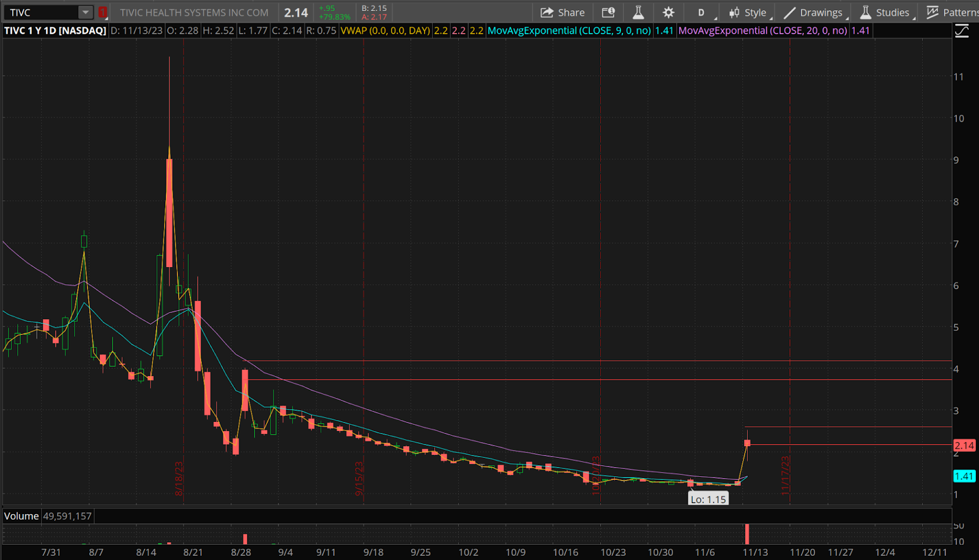Click the Volume label in lower panel
The width and height of the screenshot is (979, 560).
(x=21, y=516)
